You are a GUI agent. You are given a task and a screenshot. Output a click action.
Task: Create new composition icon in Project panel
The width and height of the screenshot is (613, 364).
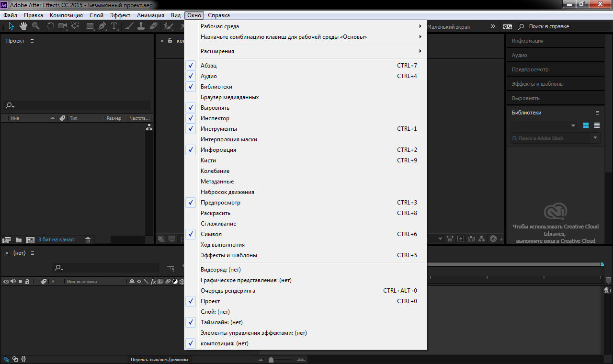[x=30, y=239]
